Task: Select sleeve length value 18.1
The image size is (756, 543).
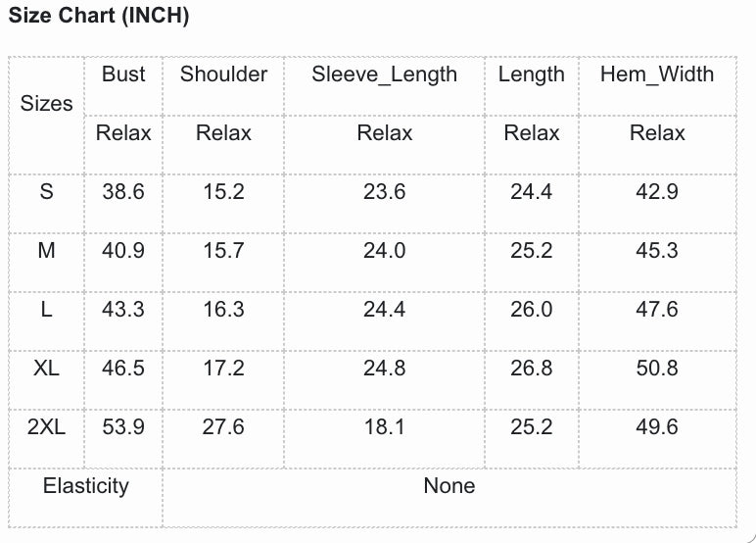Action: coord(384,426)
